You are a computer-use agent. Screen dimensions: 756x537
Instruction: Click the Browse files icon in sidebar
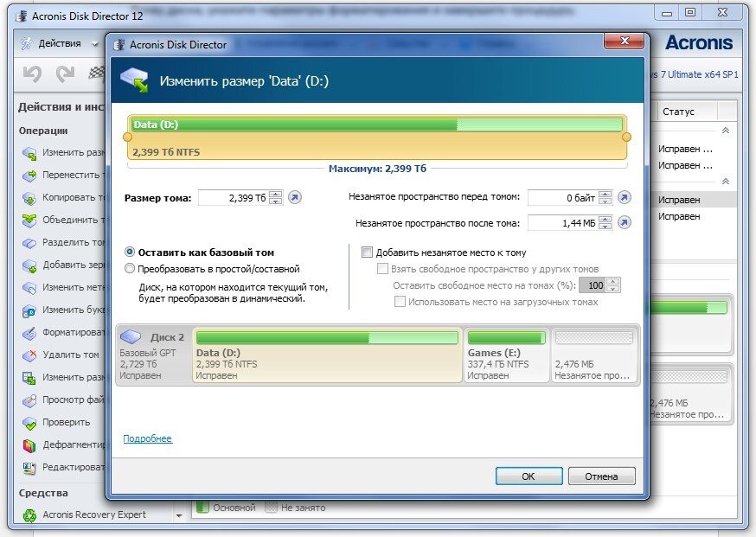(x=29, y=400)
